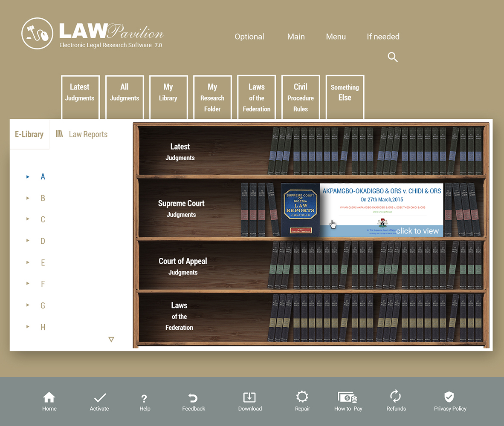Select the Supreme Court Law Reports book cover

click(x=300, y=210)
